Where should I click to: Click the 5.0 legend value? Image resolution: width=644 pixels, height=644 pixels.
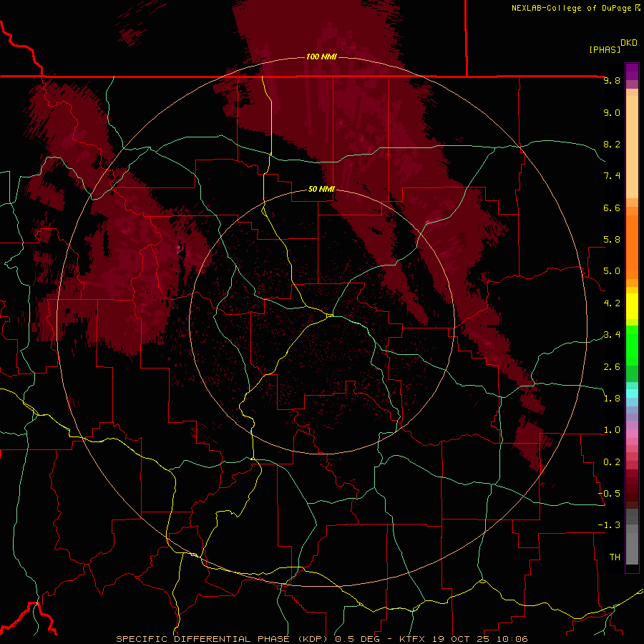(x=612, y=271)
